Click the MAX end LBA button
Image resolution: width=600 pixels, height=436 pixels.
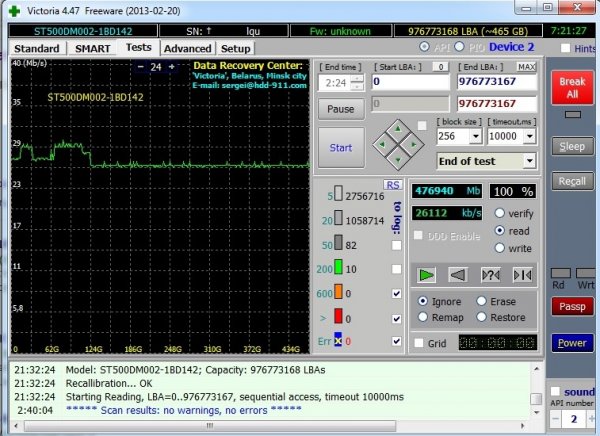(x=527, y=66)
